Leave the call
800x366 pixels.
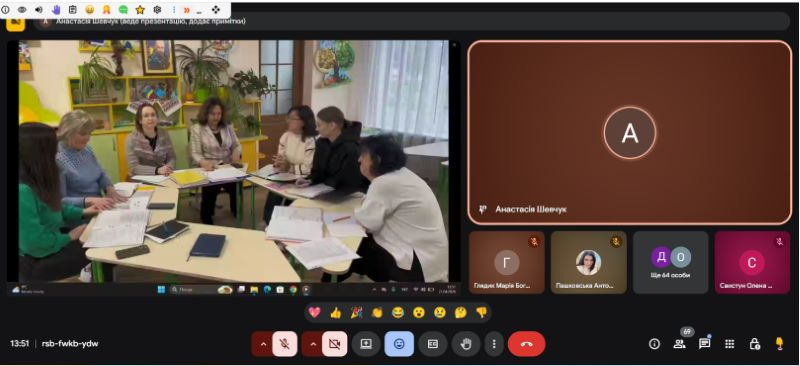tap(527, 344)
